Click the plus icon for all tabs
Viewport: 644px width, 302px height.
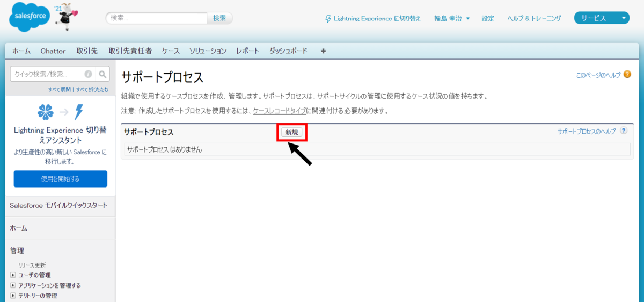[323, 51]
